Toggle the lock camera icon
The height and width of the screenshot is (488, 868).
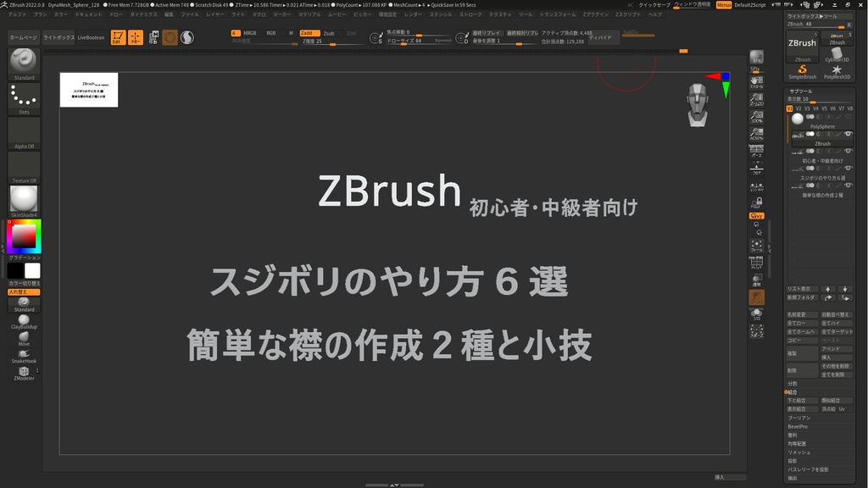(x=756, y=202)
